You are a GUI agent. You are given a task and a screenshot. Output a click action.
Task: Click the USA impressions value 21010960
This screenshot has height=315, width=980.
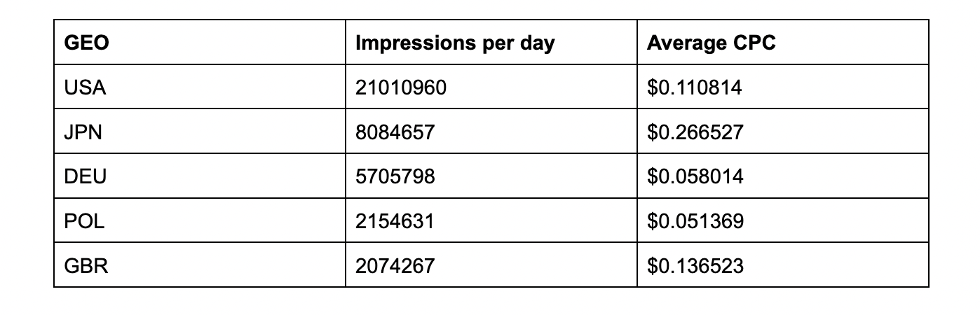coord(400,87)
